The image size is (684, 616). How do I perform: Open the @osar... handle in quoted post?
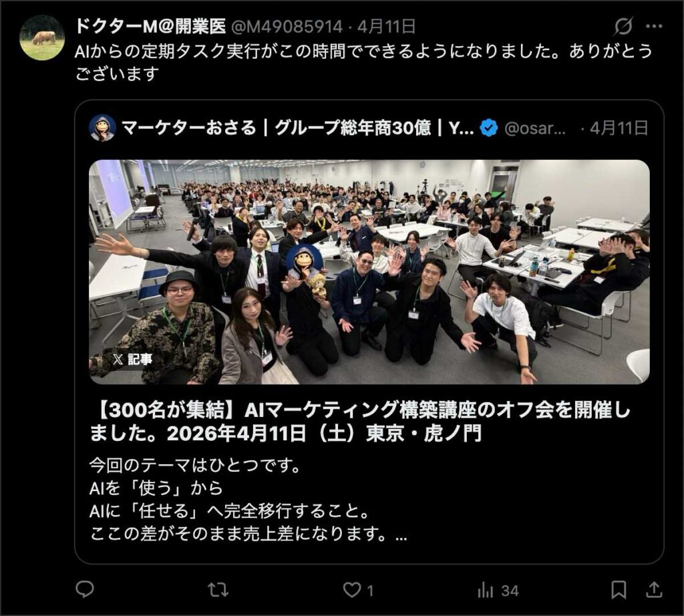pyautogui.click(x=535, y=129)
